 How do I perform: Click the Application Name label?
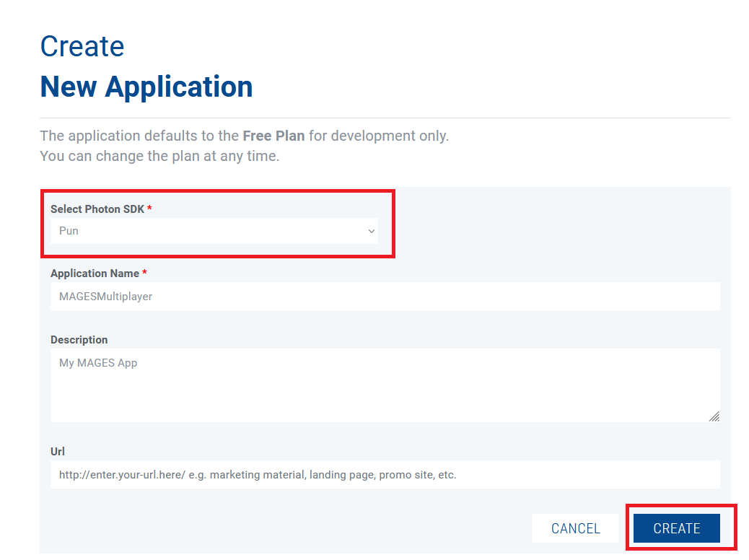(95, 274)
